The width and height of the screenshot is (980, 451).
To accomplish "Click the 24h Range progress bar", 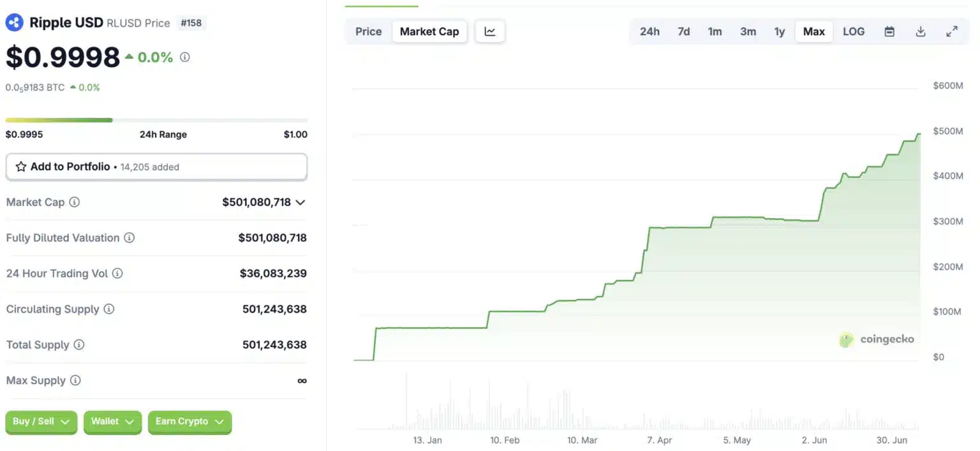I will 156,120.
